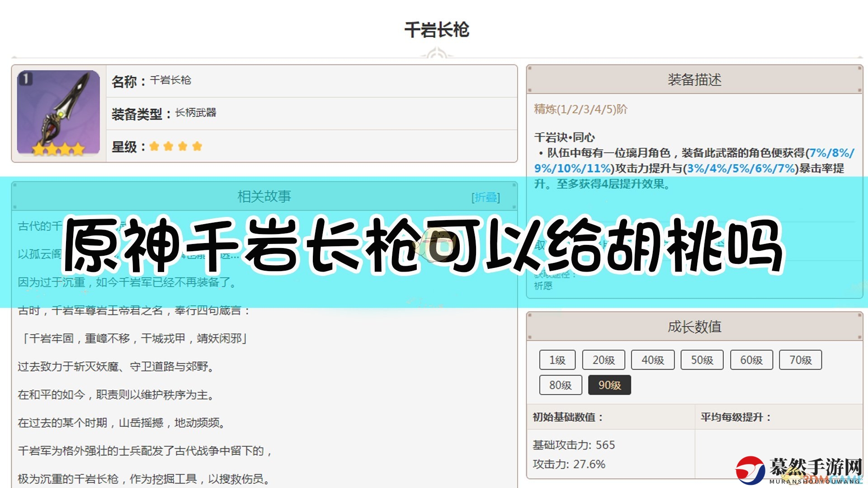Select the 70级 level tab
Screen dimensions: 868x488
tap(800, 360)
